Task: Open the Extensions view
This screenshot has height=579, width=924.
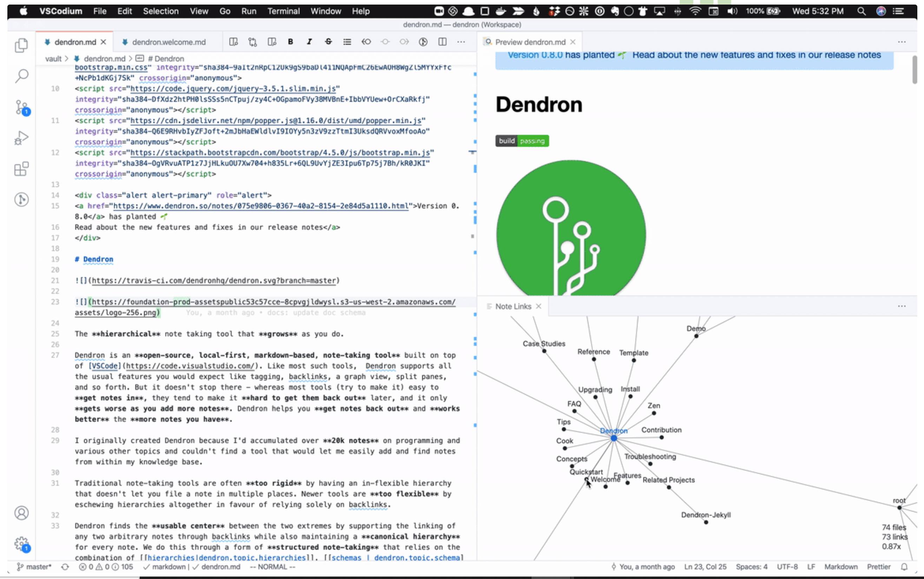Action: [x=21, y=169]
